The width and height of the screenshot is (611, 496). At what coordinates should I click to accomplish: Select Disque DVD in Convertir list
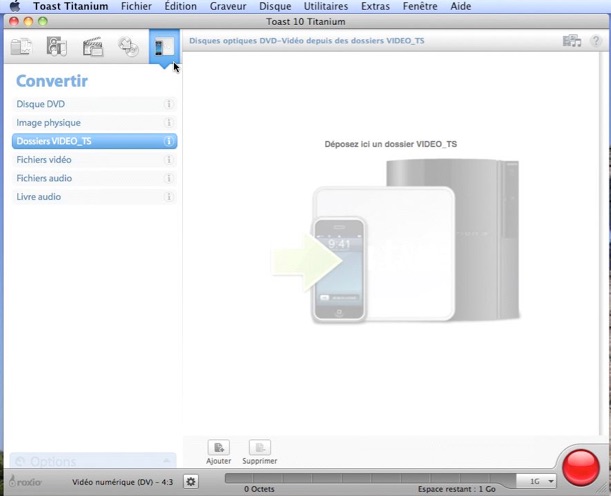coord(94,104)
